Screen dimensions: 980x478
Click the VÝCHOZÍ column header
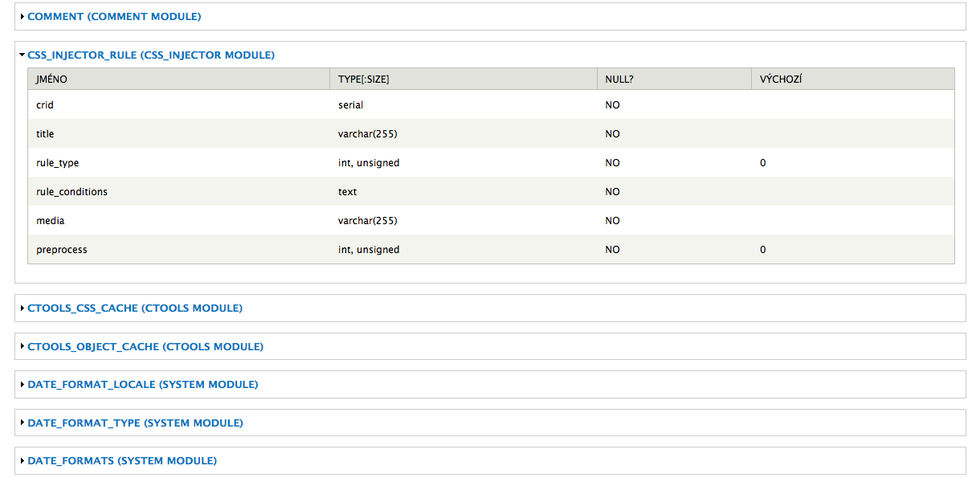coord(853,79)
